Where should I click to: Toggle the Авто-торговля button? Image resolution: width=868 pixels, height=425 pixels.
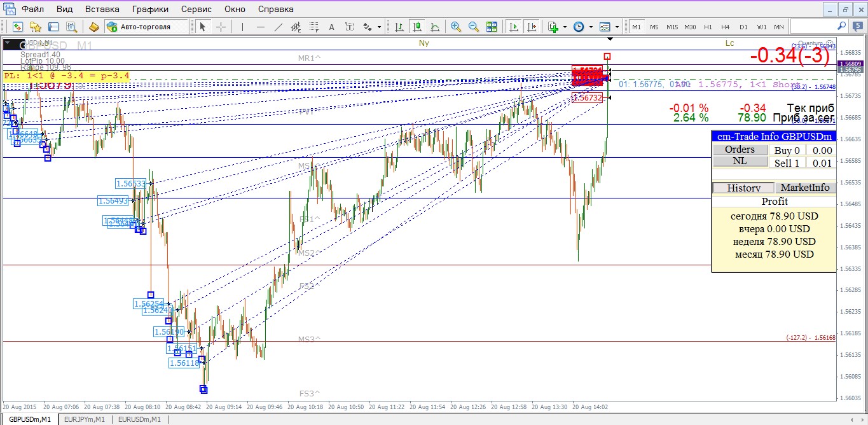146,27
